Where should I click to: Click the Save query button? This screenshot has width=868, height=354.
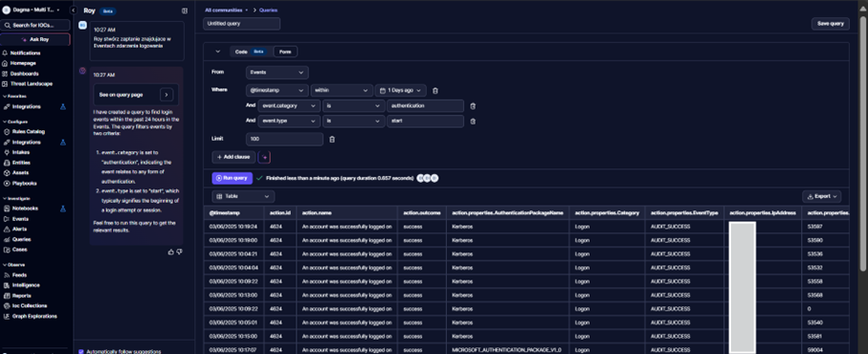pos(831,24)
